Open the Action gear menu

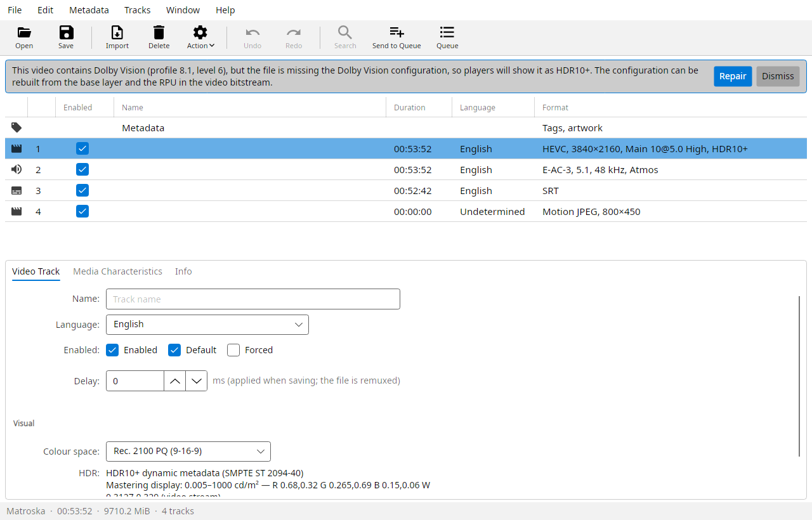point(200,33)
